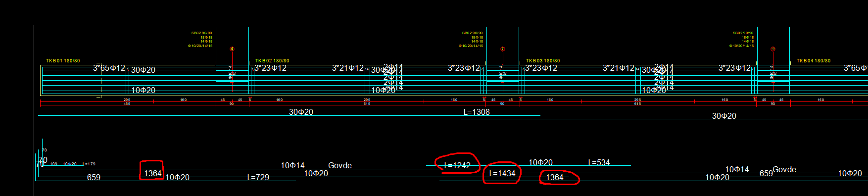This screenshot has height=196, width=868.
Task: Click axis marker circle numbered 4
Action: [232, 49]
